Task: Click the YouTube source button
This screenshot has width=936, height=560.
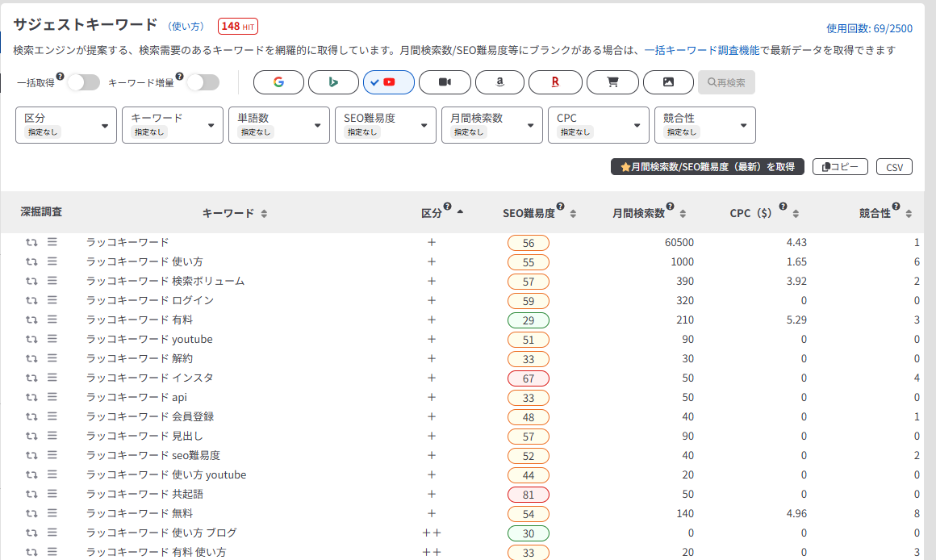Action: [x=388, y=82]
